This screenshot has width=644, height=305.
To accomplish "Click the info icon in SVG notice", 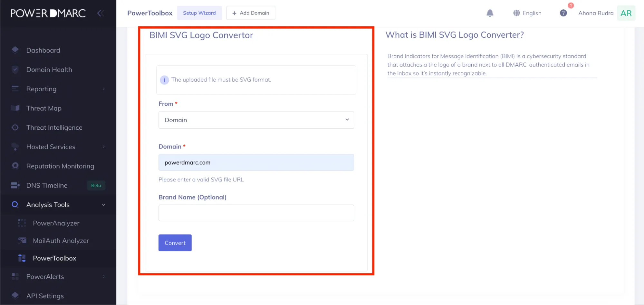I will (164, 80).
